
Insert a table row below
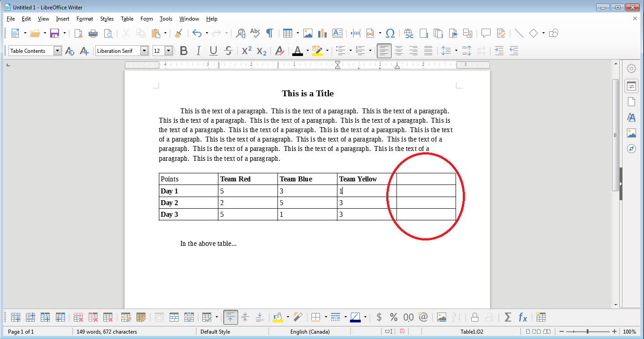click(x=30, y=317)
